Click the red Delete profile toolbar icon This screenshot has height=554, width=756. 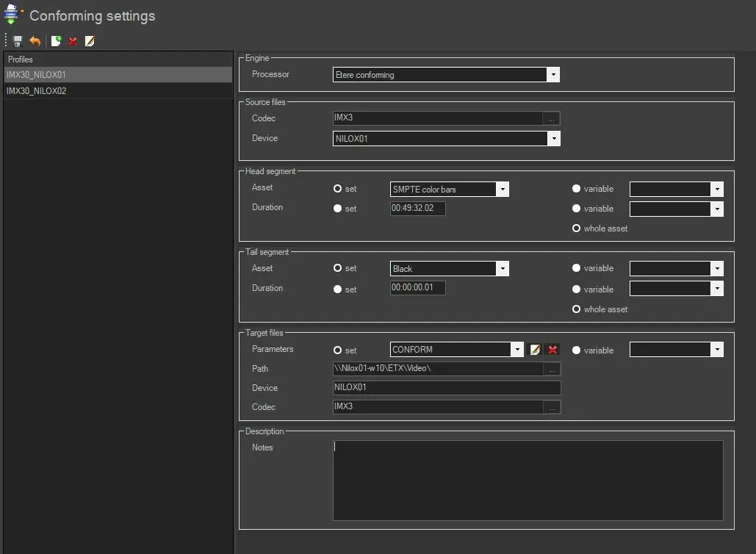tap(73, 41)
